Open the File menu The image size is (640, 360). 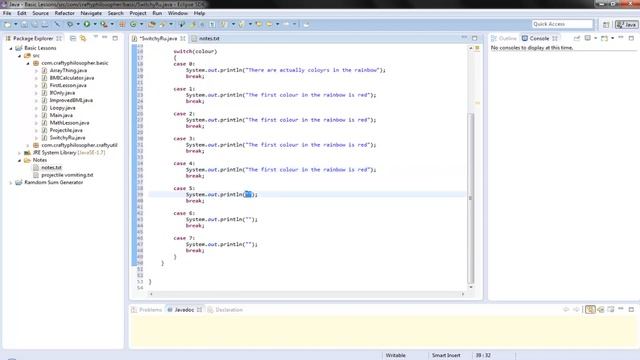tap(7, 13)
